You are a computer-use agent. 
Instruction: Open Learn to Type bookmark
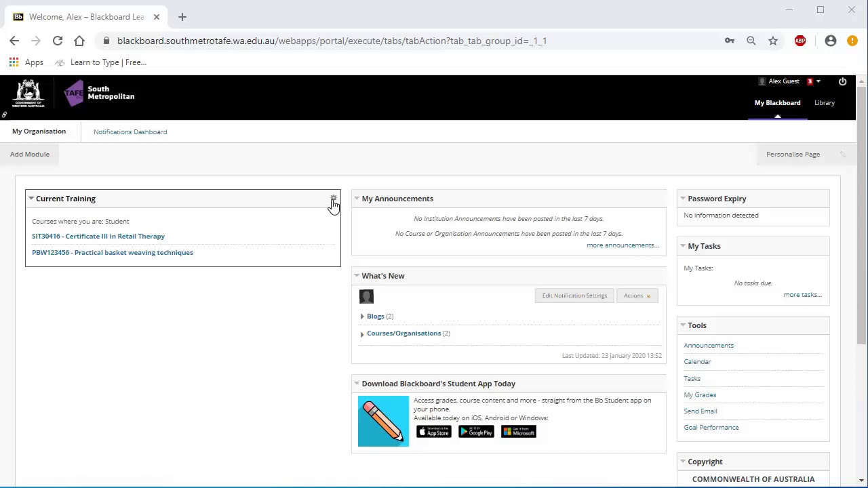[100, 62]
